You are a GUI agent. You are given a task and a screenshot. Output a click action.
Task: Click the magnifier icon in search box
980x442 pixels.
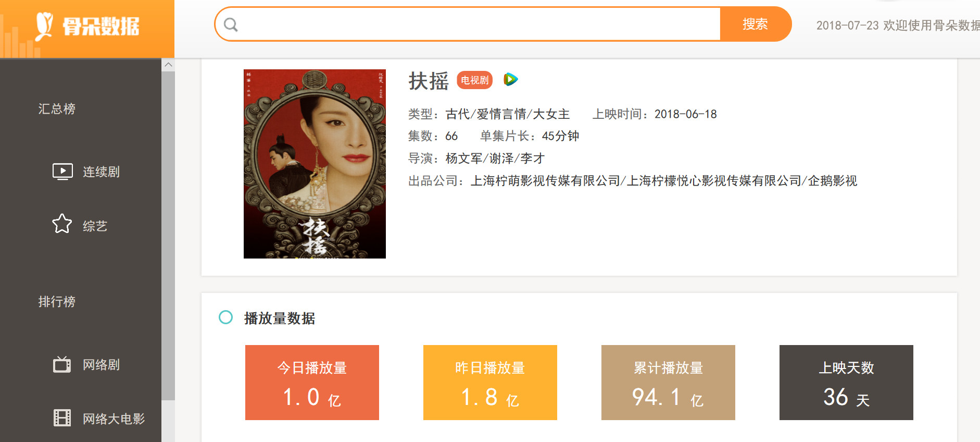pos(231,24)
